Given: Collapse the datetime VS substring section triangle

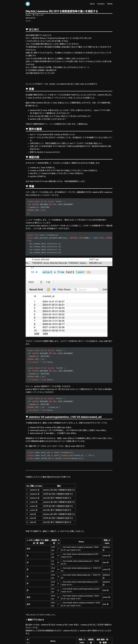Looking at the screenshot, I should coord(27,417).
